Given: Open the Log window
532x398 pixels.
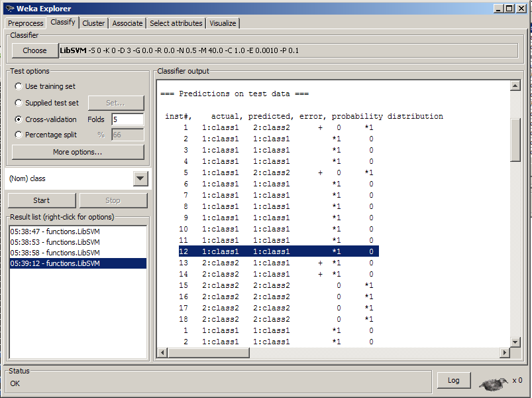Looking at the screenshot, I should pyautogui.click(x=454, y=380).
